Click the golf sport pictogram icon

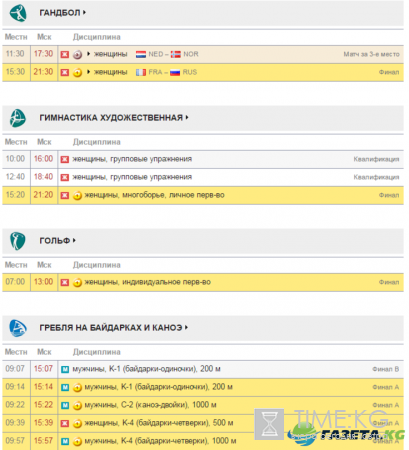17,241
